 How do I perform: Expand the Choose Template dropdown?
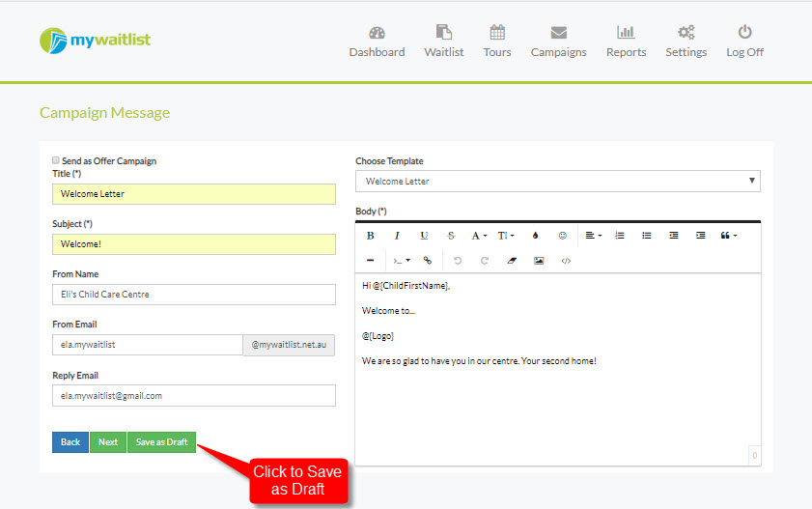tap(558, 182)
